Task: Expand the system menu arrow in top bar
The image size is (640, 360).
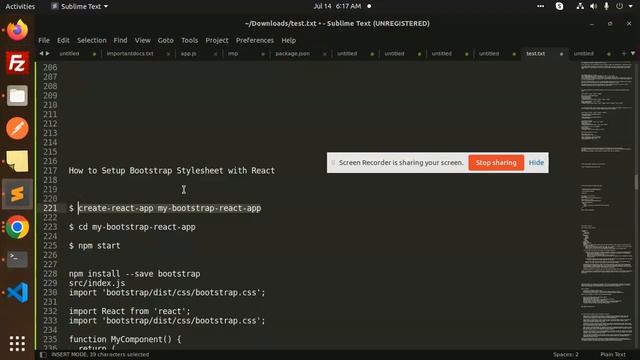Action: click(631, 6)
